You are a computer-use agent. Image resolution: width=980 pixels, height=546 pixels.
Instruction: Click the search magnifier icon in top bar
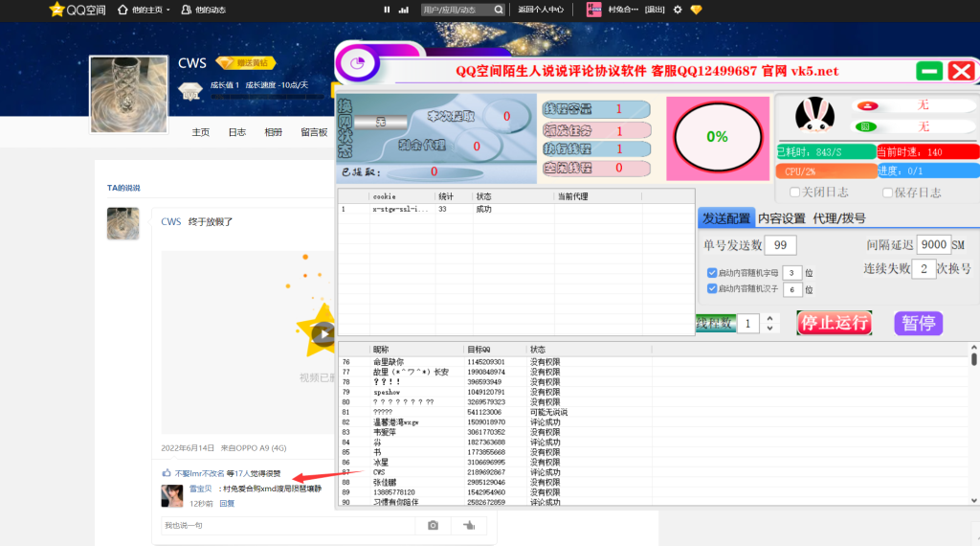[499, 10]
